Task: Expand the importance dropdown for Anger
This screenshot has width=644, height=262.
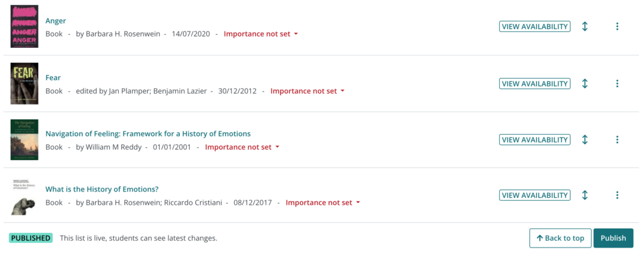Action: [x=260, y=34]
